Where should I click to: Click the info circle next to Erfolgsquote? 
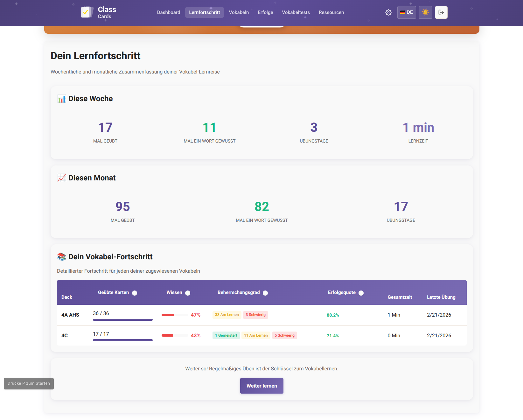(x=361, y=293)
